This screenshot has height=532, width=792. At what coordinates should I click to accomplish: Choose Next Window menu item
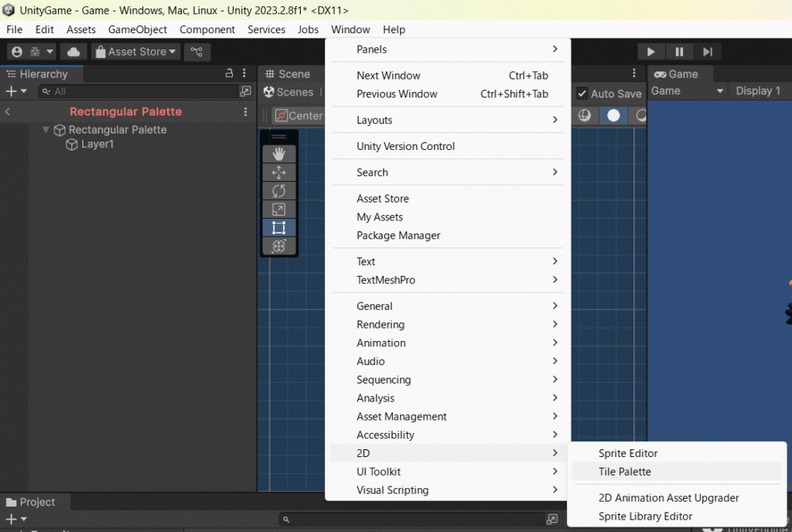tap(448, 75)
